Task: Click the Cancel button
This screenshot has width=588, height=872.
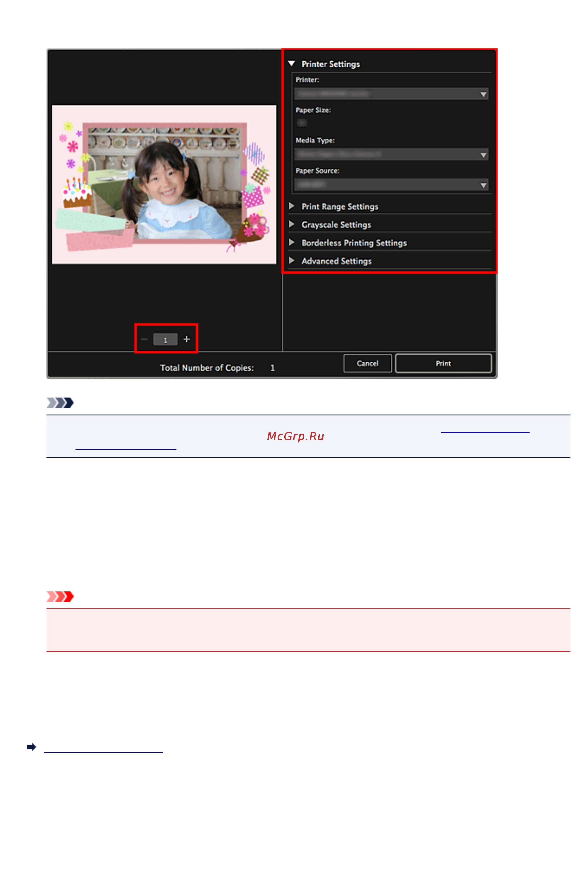Action: coord(368,363)
